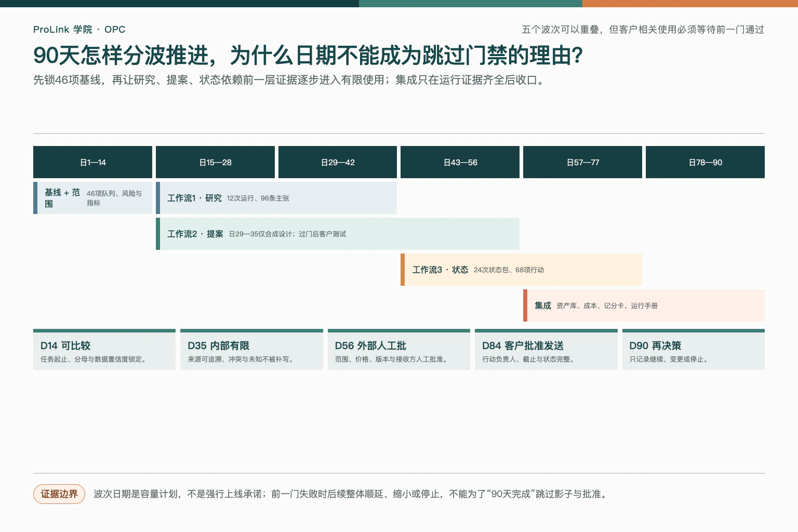Click the text 任务起止、分母与数据置信度锁定
This screenshot has height=532, width=798.
pyautogui.click(x=95, y=360)
